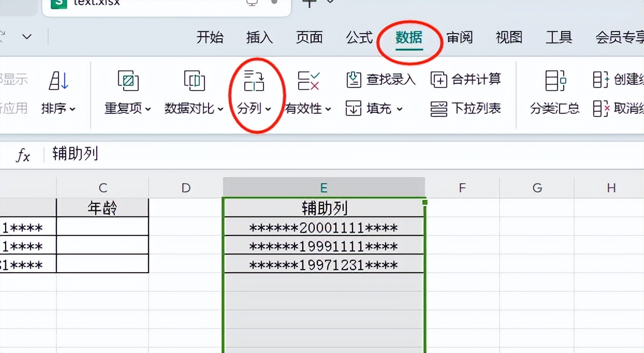Select cell ******19991111****
The height and width of the screenshot is (353, 644).
pos(324,245)
